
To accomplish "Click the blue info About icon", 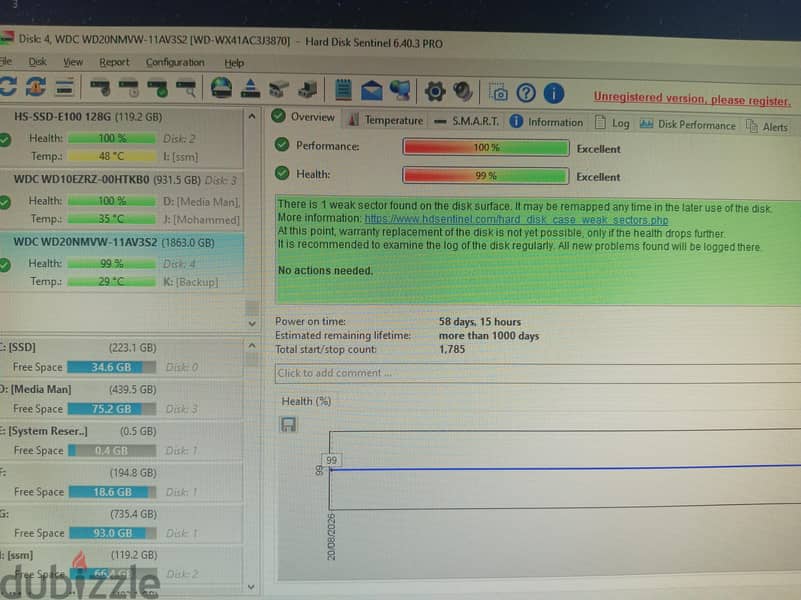I will (x=554, y=93).
